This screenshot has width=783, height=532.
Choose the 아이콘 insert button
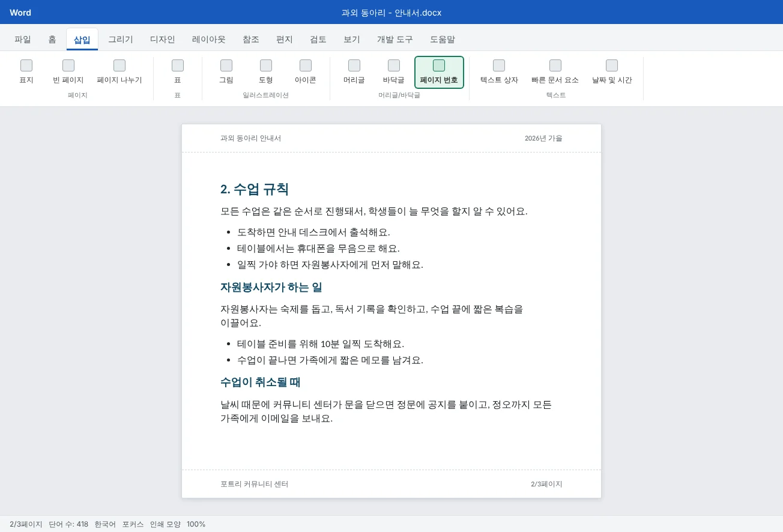tap(306, 72)
